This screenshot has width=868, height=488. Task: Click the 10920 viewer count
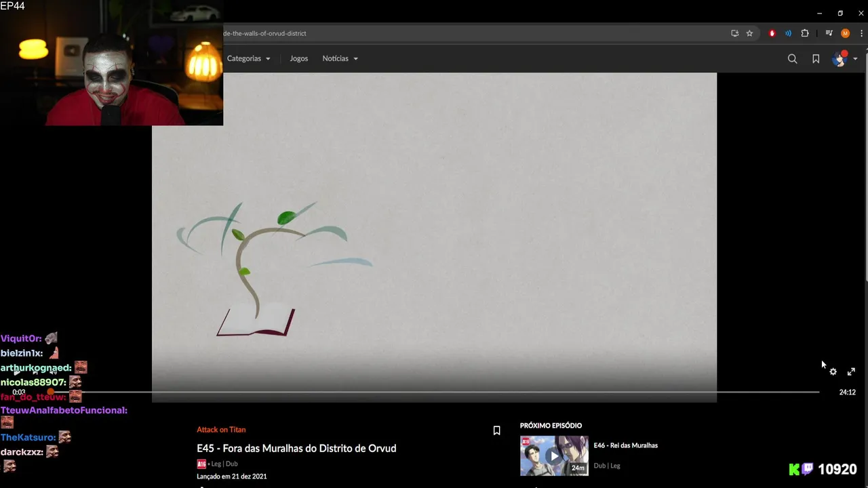pyautogui.click(x=837, y=469)
